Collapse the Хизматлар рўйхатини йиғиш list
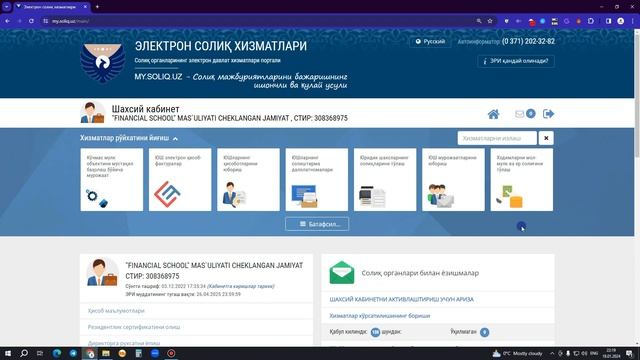Image resolution: width=640 pixels, height=360 pixels. (129, 138)
